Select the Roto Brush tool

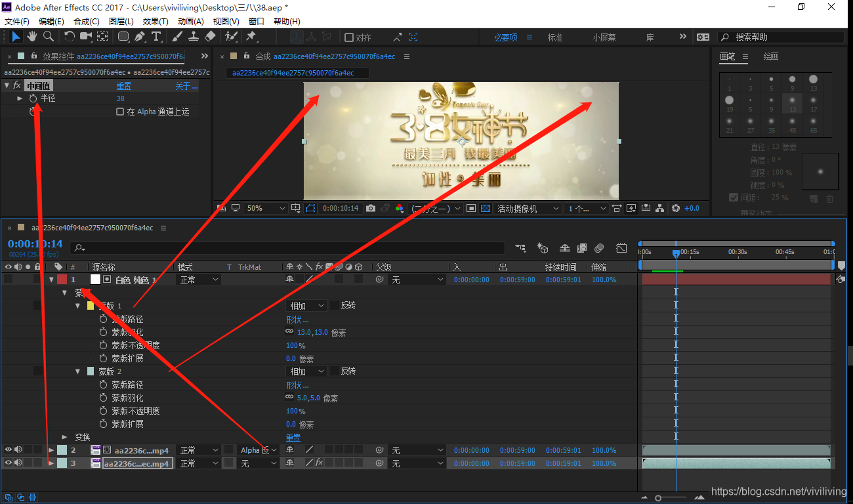231,37
